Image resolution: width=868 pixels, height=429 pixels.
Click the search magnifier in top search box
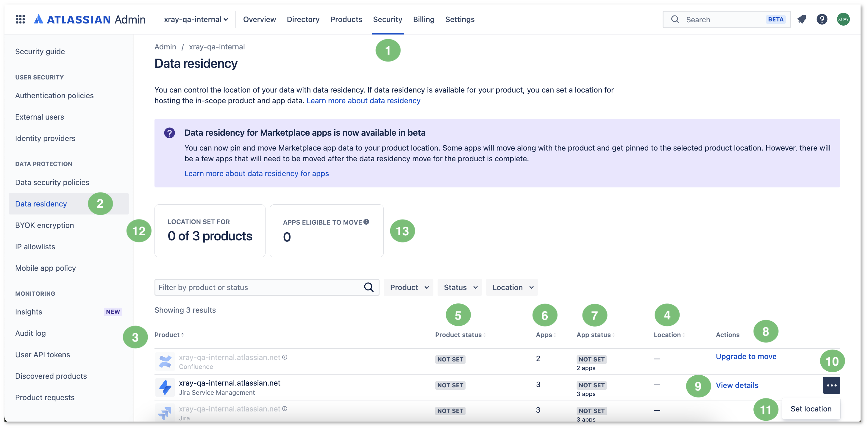[675, 20]
